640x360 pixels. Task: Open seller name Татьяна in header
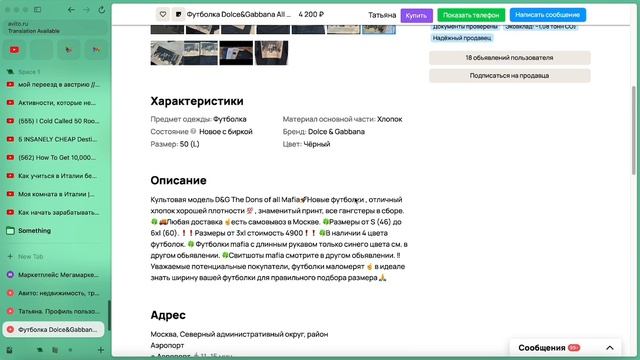coord(382,15)
